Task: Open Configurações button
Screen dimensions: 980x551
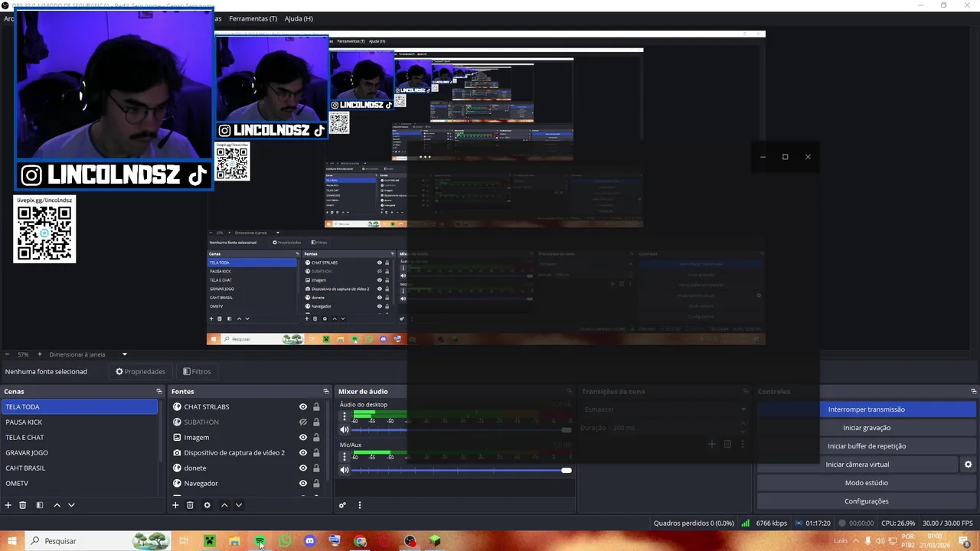Action: pyautogui.click(x=867, y=501)
